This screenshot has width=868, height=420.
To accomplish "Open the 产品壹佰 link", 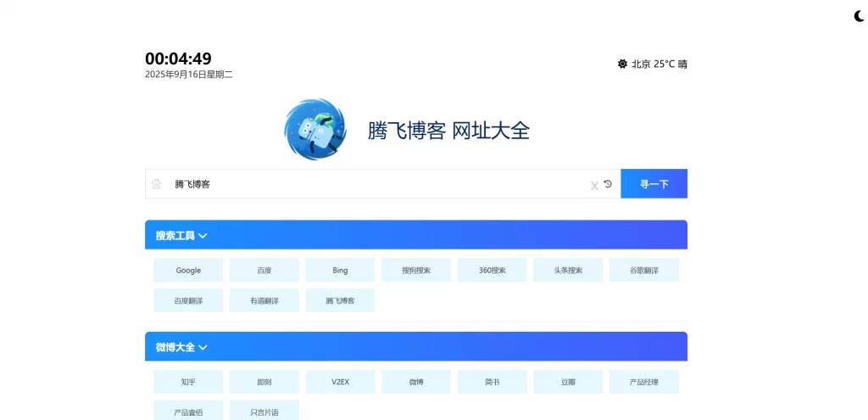I will [188, 411].
